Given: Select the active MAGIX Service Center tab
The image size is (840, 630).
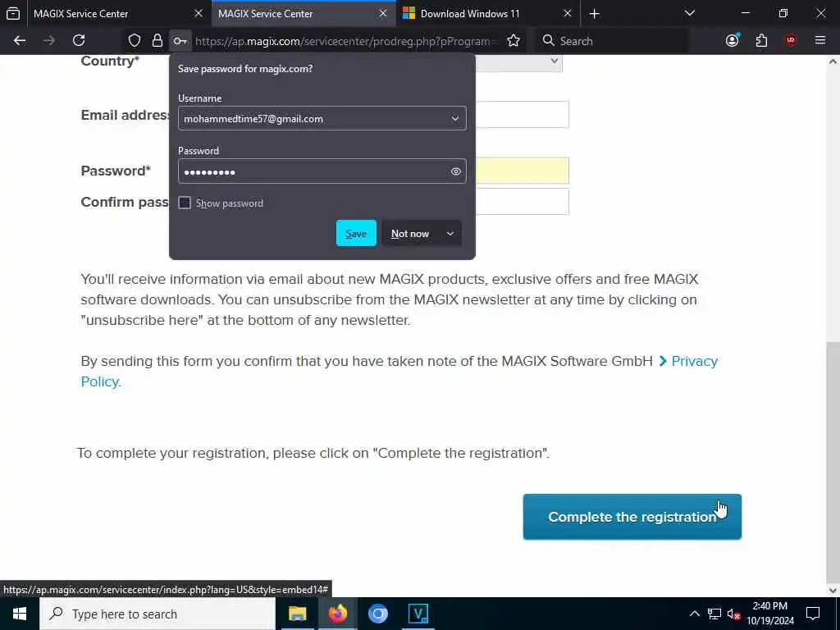Looking at the screenshot, I should [x=304, y=14].
